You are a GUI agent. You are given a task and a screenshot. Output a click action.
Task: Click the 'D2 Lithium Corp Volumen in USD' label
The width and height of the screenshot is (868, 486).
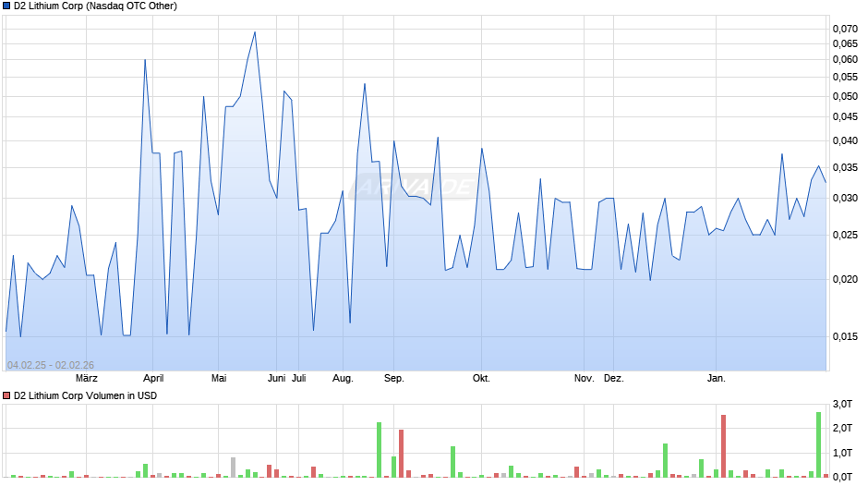click(85, 395)
